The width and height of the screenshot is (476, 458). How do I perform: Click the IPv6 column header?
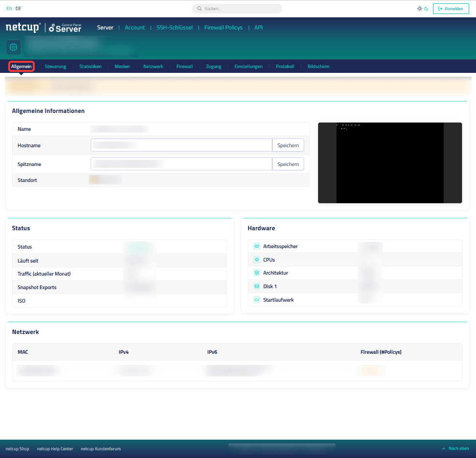coord(212,352)
